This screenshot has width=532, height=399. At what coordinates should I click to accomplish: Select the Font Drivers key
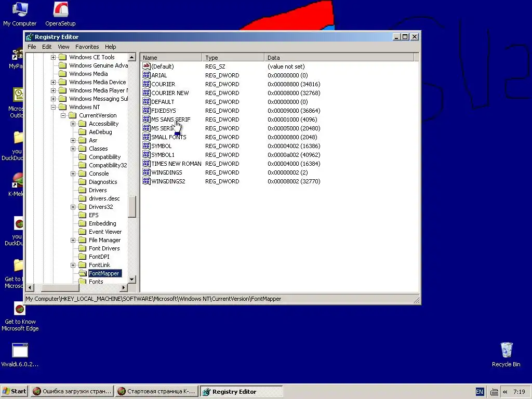[104, 248]
